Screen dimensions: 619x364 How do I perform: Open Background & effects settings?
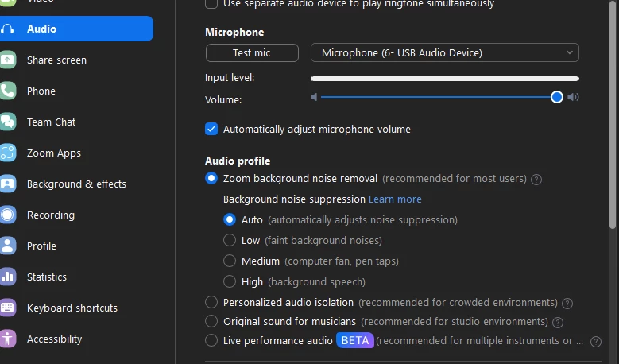click(x=76, y=184)
